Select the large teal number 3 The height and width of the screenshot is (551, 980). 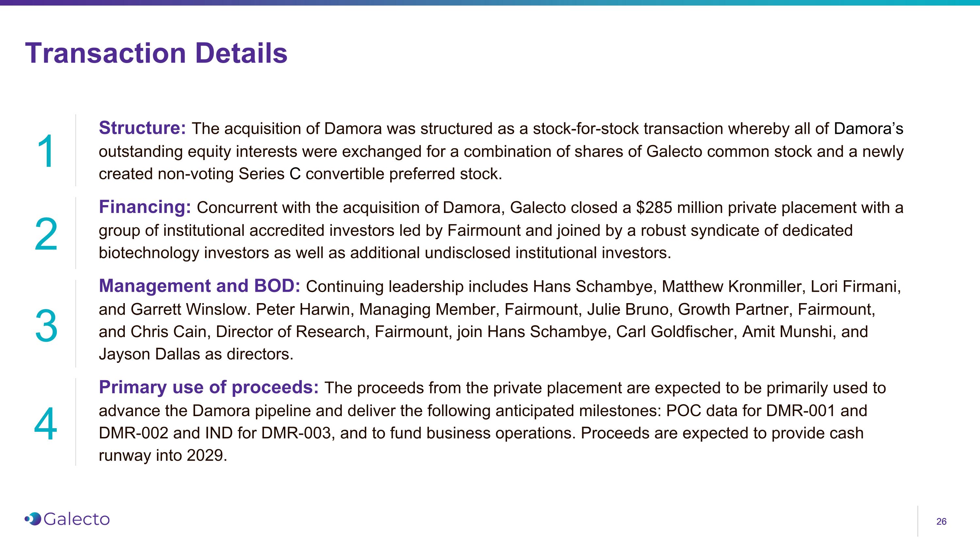click(x=46, y=326)
